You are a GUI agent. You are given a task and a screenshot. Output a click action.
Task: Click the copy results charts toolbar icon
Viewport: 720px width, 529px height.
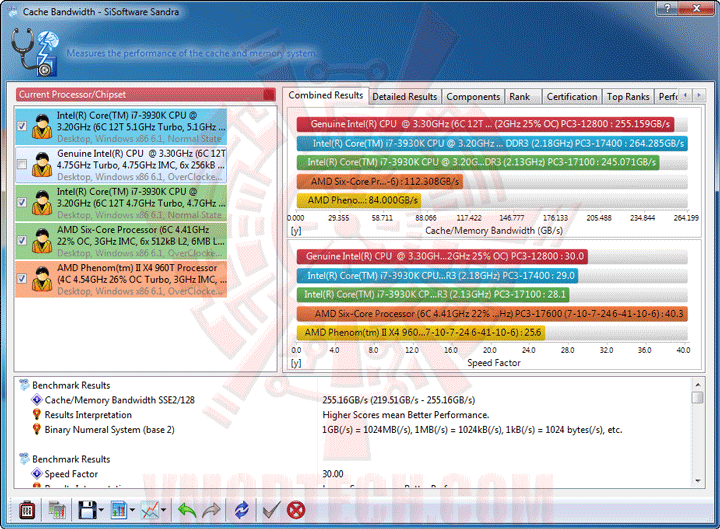[57, 510]
